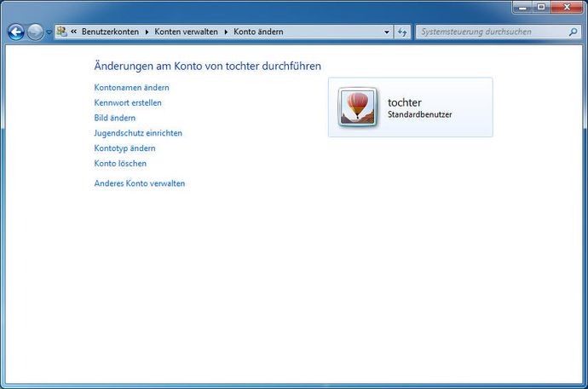The height and width of the screenshot is (389, 588).
Task: Click the magnifier search icon
Action: 573,32
